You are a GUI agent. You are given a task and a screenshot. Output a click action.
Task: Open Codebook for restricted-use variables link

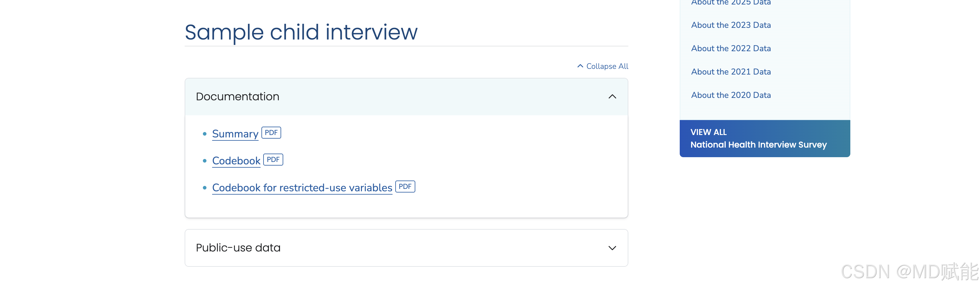pyautogui.click(x=302, y=188)
